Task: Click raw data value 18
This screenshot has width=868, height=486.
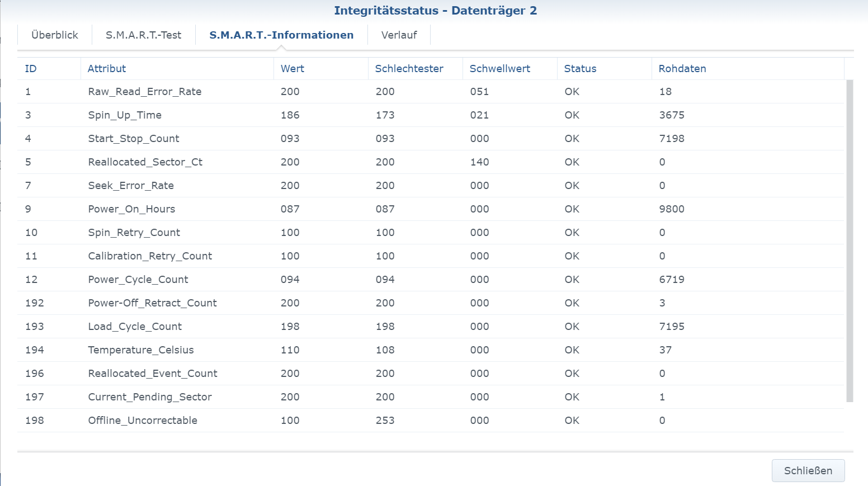Action: (x=666, y=92)
